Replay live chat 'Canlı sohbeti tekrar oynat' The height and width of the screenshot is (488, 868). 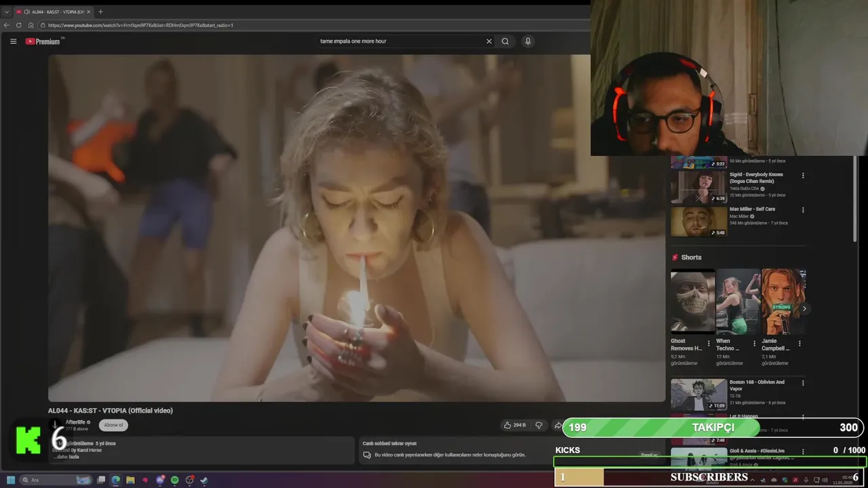tap(389, 443)
